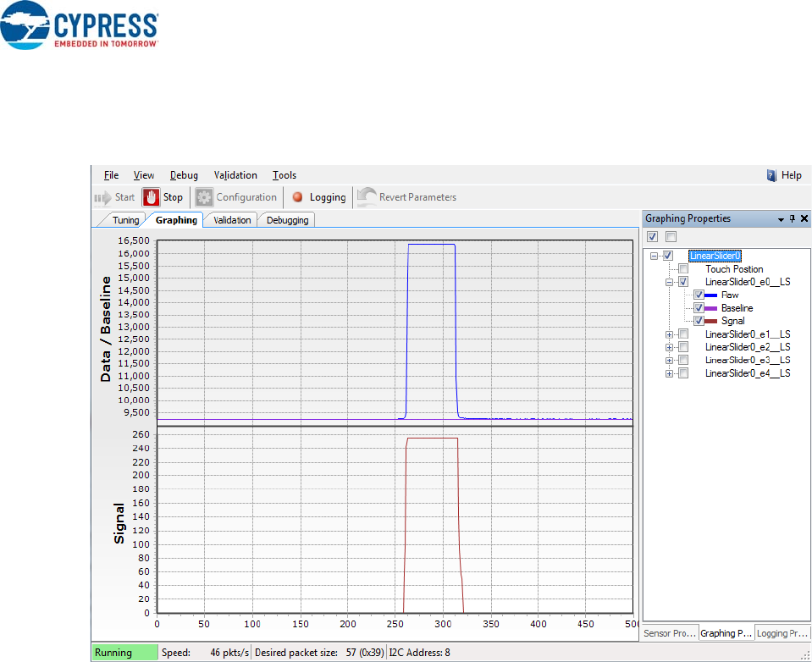The height and width of the screenshot is (662, 812).
Task: Expand the LinearSlider0_e1__LS node
Action: [x=669, y=334]
